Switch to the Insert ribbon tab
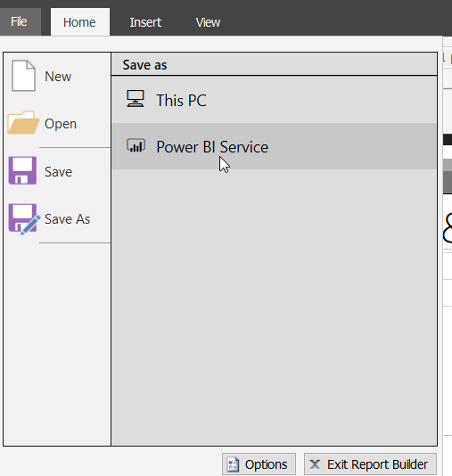This screenshot has width=452, height=476. [x=145, y=22]
